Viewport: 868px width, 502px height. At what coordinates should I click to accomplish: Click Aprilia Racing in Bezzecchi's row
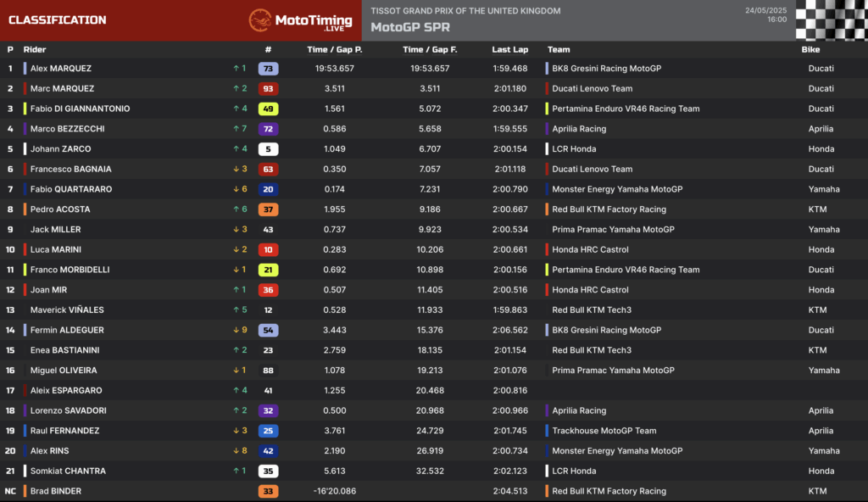(x=579, y=129)
